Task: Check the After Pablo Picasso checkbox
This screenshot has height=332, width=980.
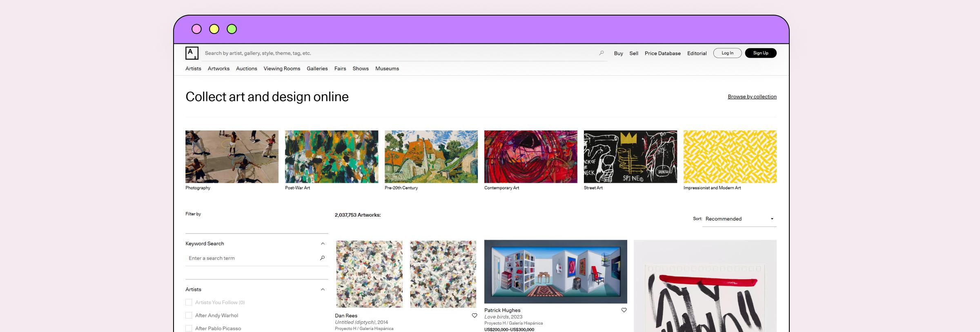Action: click(189, 328)
